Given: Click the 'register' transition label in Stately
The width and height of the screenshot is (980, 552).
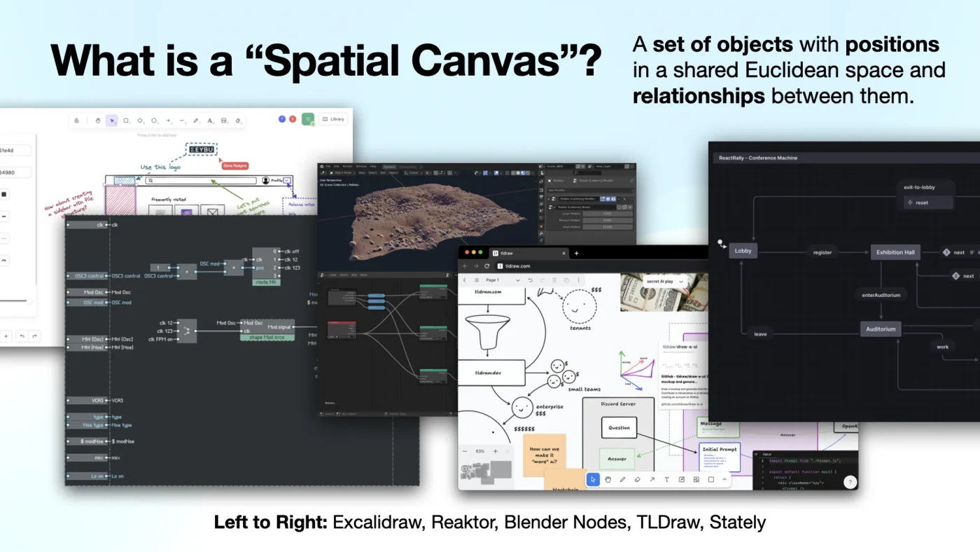Looking at the screenshot, I should point(822,252).
